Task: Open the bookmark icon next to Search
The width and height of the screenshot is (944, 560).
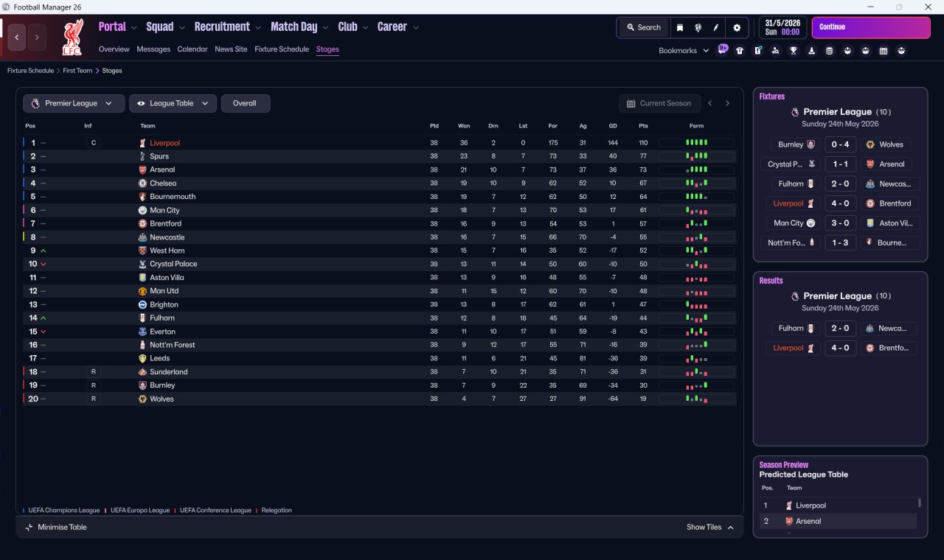Action: point(680,27)
